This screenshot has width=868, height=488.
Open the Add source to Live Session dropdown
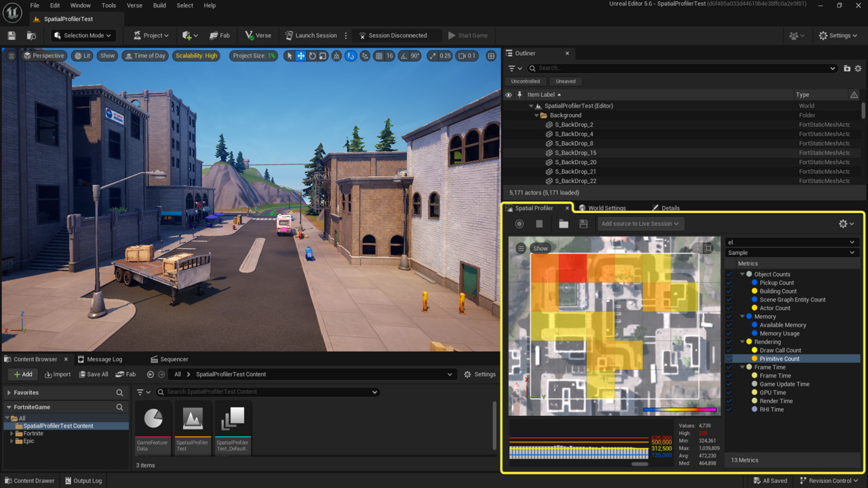coord(640,224)
